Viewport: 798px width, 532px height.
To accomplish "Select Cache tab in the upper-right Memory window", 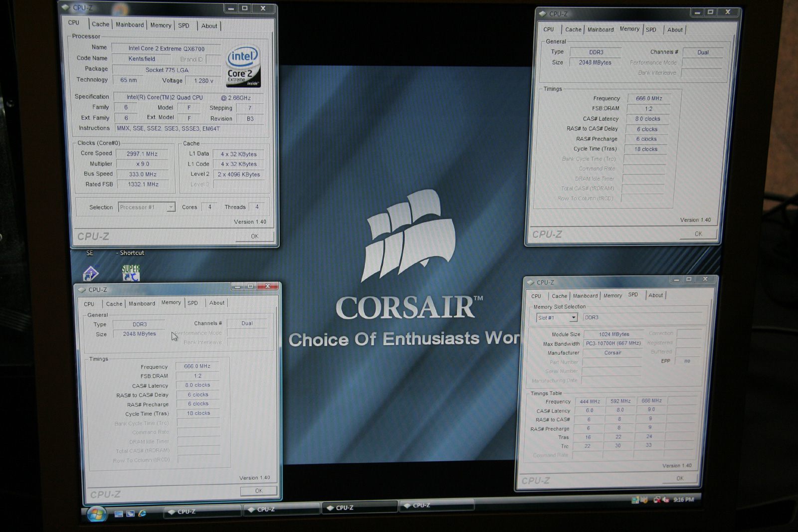I will (x=573, y=29).
